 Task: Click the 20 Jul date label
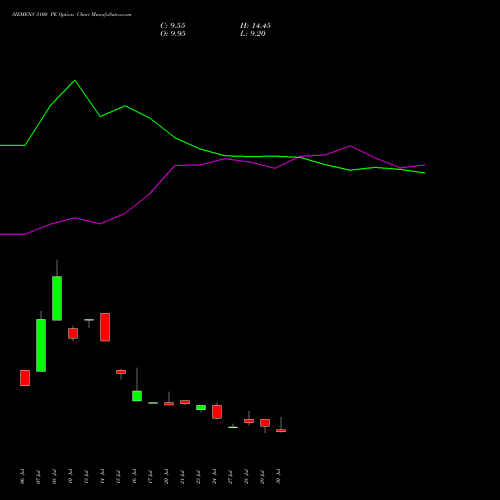point(166,476)
